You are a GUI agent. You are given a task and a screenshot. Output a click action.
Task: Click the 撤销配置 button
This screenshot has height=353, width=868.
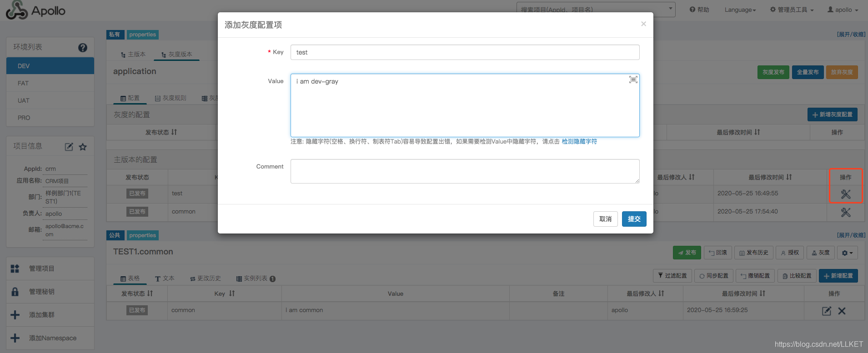pos(756,276)
